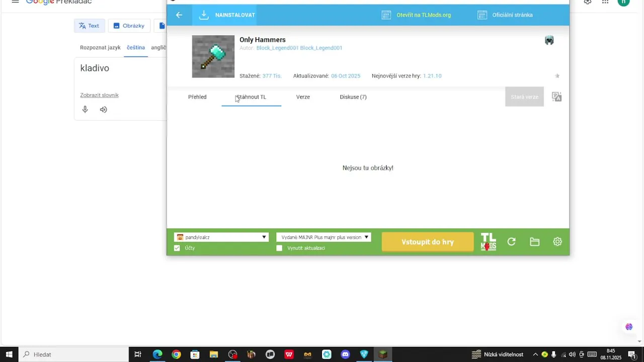This screenshot has height=362, width=644.
Task: Open the Google account avatar
Action: [x=624, y=2]
